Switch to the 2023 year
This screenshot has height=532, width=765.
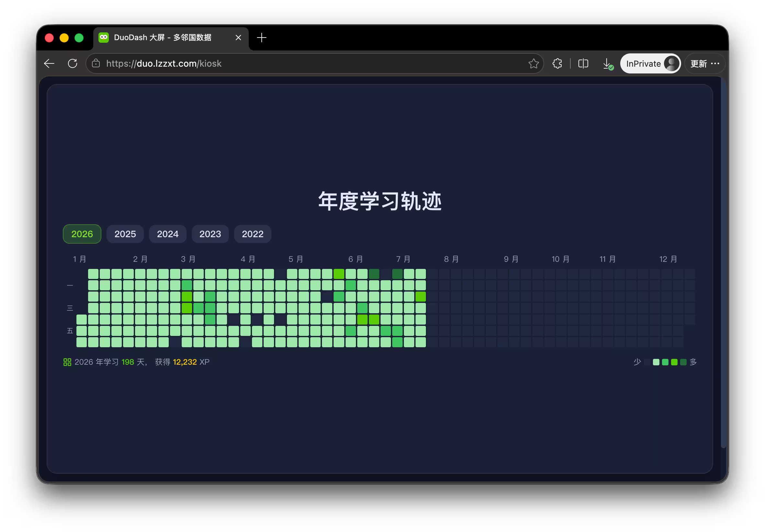coord(210,234)
